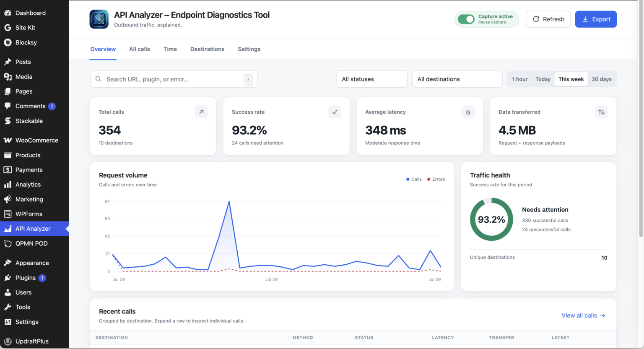644x349 pixels.
Task: Click the plugins update count badge
Action: click(42, 278)
